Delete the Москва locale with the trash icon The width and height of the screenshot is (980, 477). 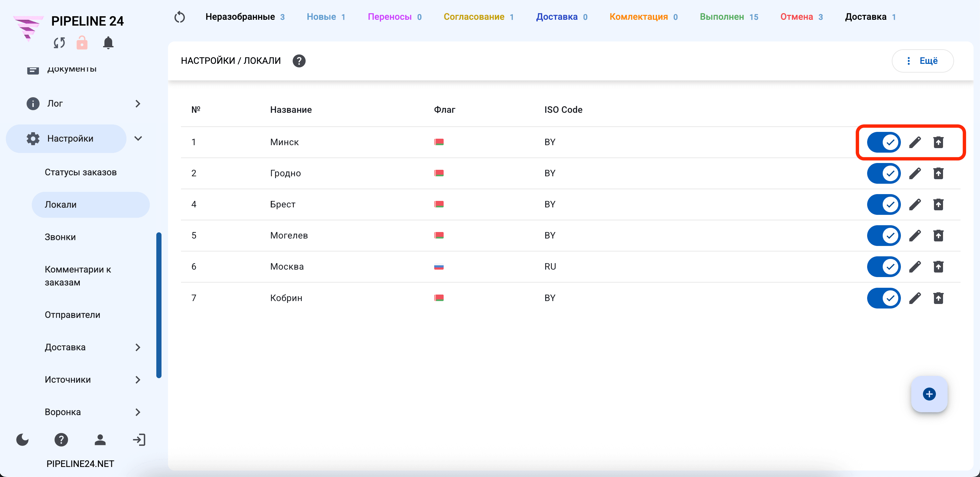938,267
